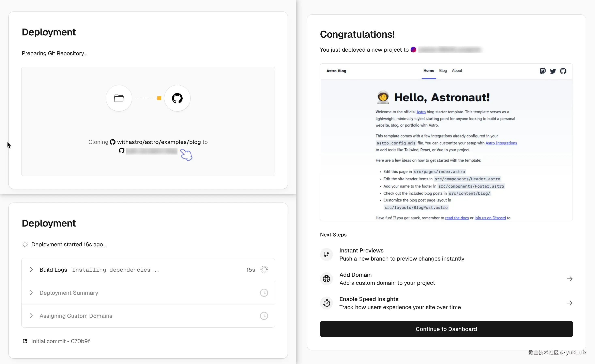Click the astronaut emoji in the preview

point(383,97)
